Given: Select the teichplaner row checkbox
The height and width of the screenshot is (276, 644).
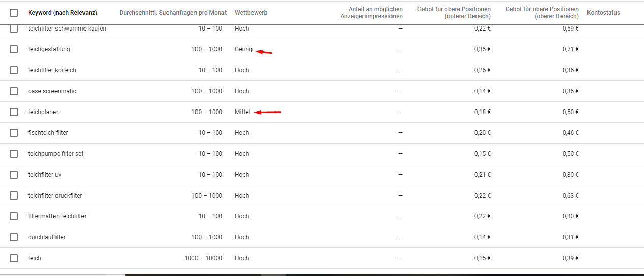Looking at the screenshot, I should point(14,112).
